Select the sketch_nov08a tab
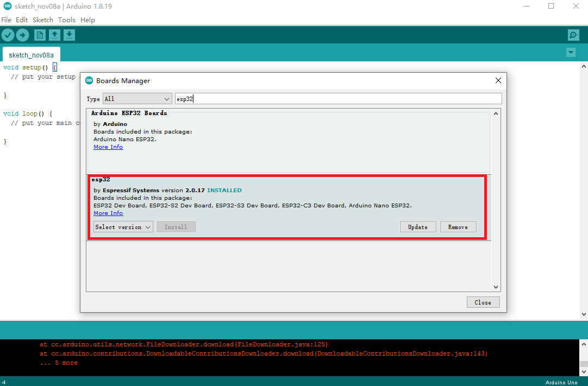Viewport: 588px width, 386px height. pyautogui.click(x=31, y=55)
